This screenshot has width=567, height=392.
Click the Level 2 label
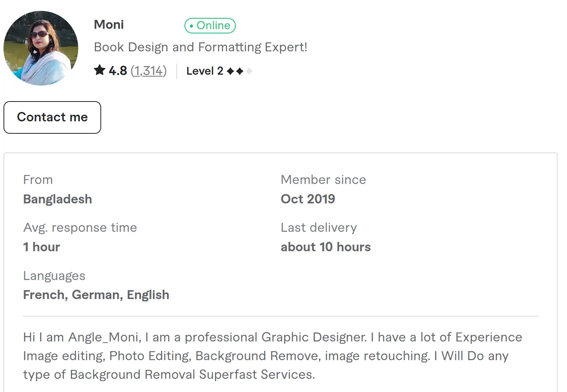(x=205, y=71)
